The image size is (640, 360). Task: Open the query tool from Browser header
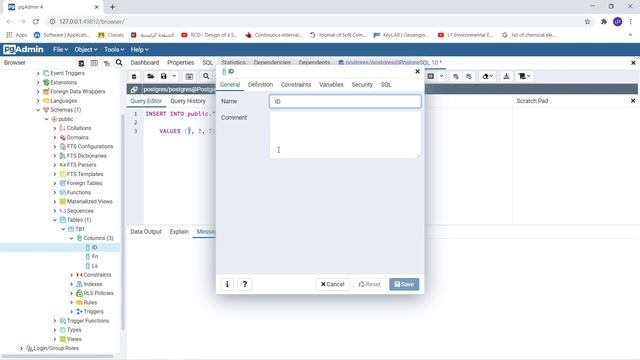(81, 63)
